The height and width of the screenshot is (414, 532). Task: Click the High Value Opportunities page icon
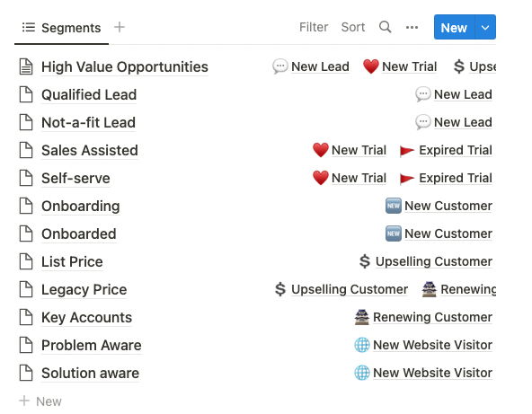click(26, 66)
